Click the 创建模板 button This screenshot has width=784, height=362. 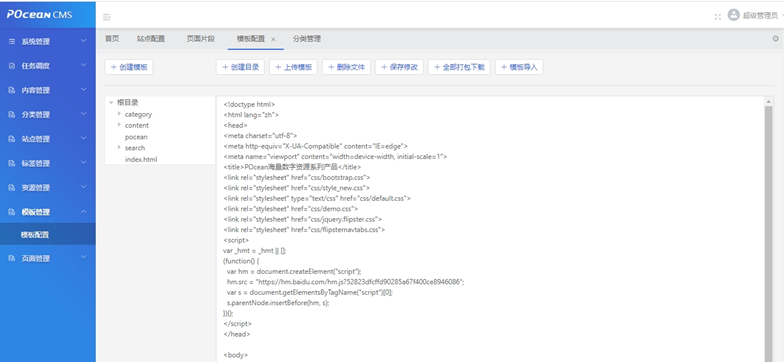tap(129, 67)
